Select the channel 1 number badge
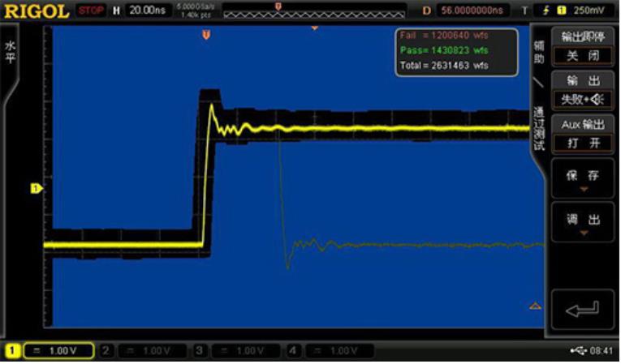 (x=13, y=350)
